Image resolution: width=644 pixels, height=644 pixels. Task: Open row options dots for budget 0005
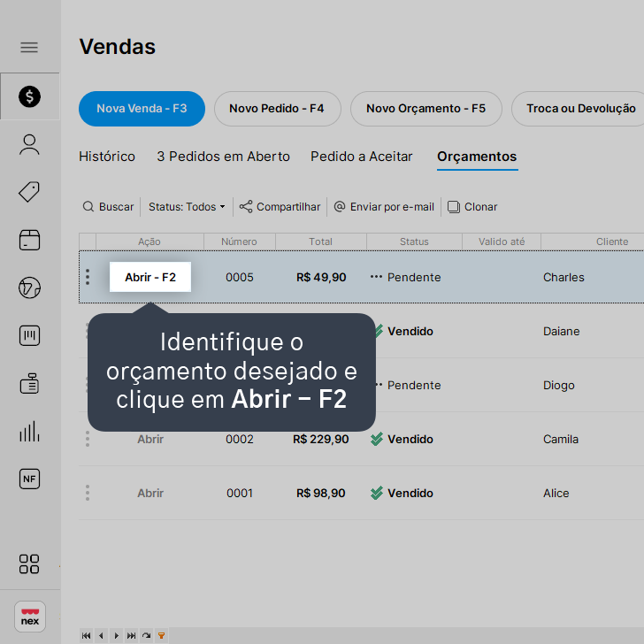point(88,277)
